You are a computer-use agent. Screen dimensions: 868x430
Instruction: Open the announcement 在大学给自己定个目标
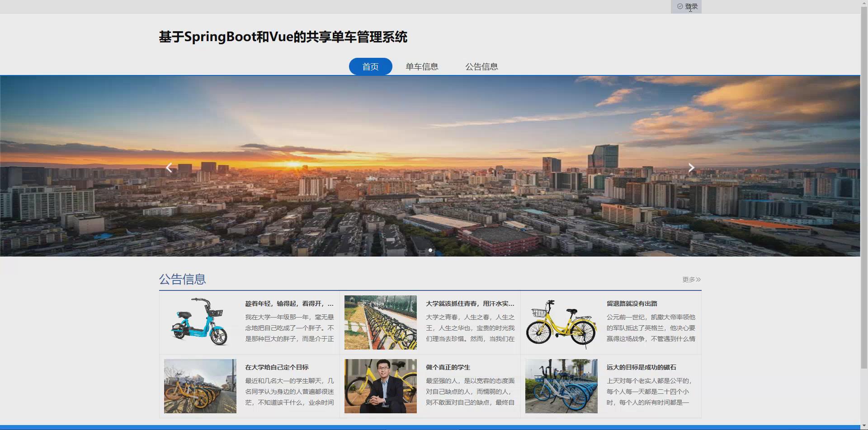278,367
